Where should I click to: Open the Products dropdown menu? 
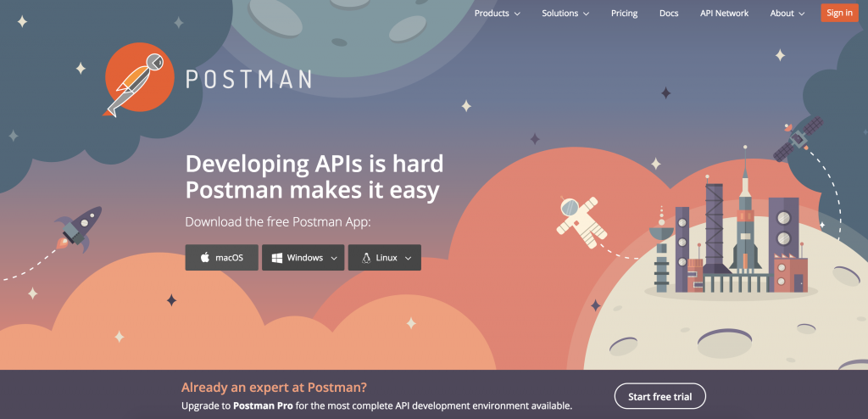(497, 14)
